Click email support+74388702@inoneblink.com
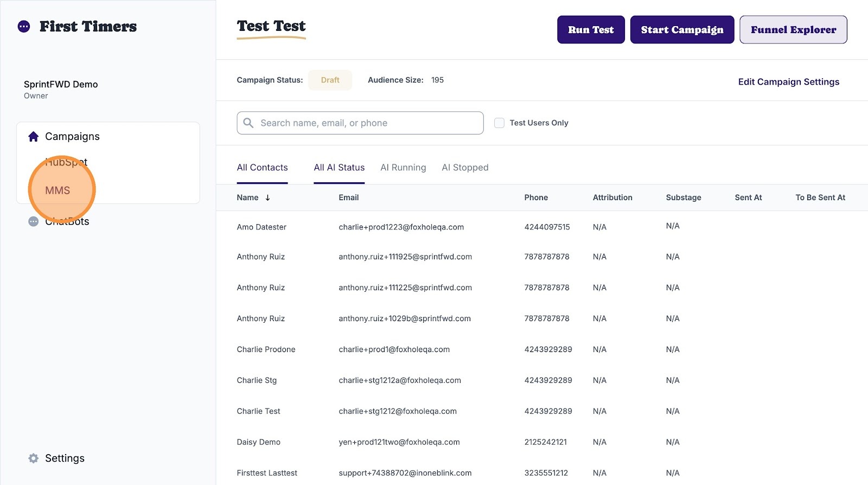868x485 pixels. [x=405, y=474]
